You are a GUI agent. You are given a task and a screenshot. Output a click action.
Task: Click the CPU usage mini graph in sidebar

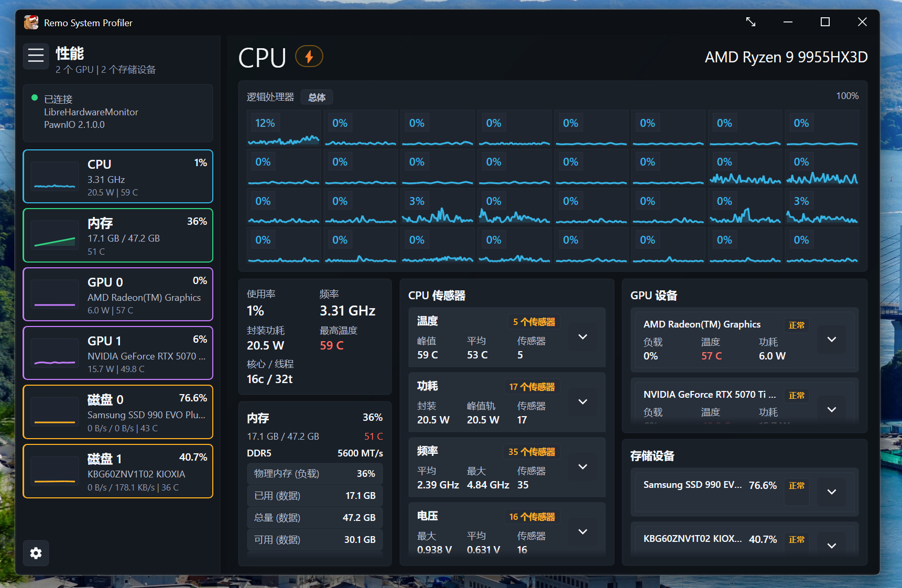click(x=55, y=177)
